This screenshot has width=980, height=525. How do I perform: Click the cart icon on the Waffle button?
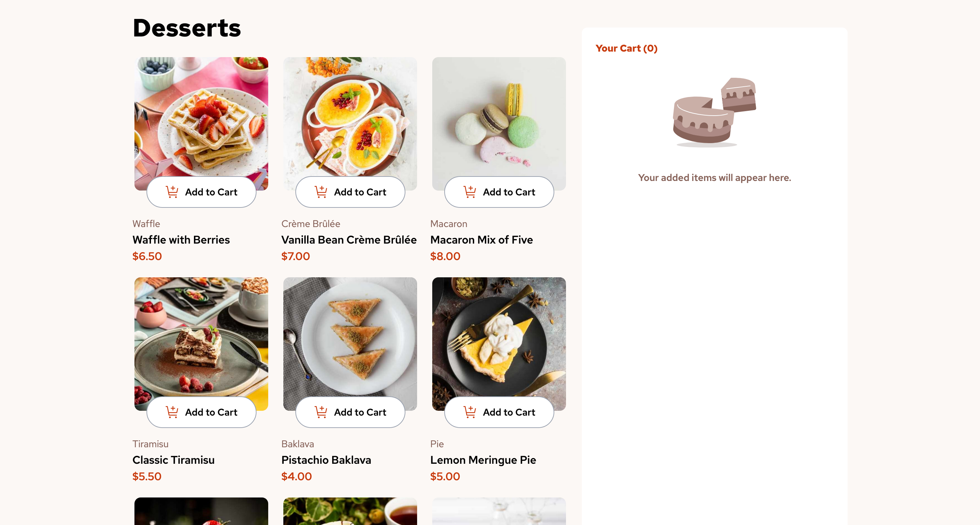coord(172,192)
